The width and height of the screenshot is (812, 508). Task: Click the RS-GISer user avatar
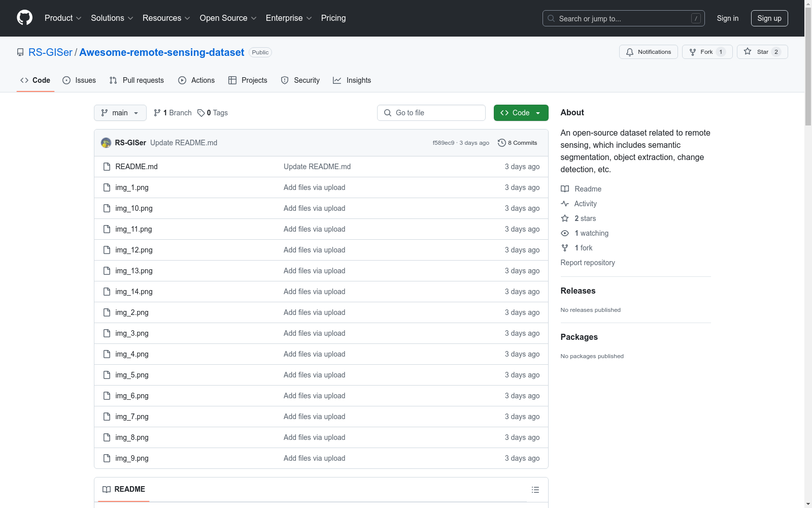(106, 143)
